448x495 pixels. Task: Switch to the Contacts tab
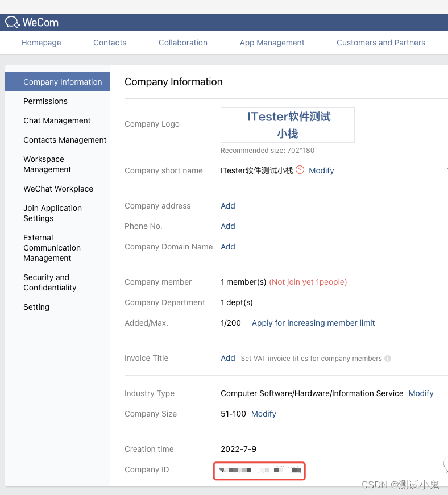pyautogui.click(x=110, y=43)
